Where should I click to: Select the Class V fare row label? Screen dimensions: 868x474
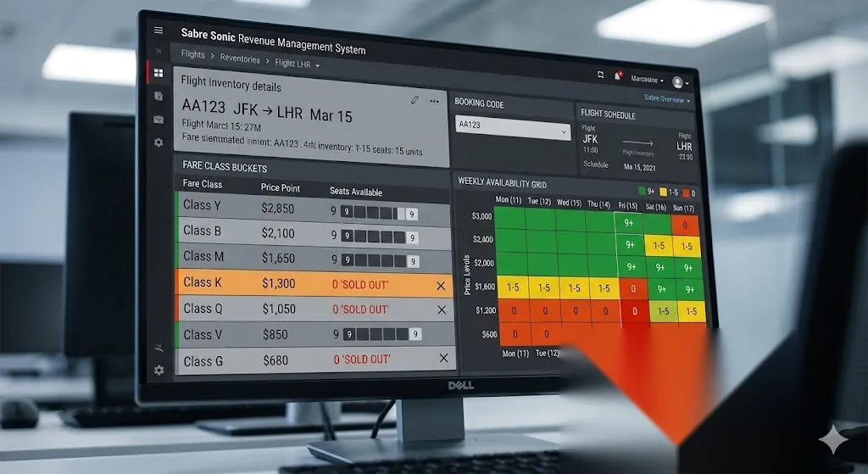pos(203,334)
